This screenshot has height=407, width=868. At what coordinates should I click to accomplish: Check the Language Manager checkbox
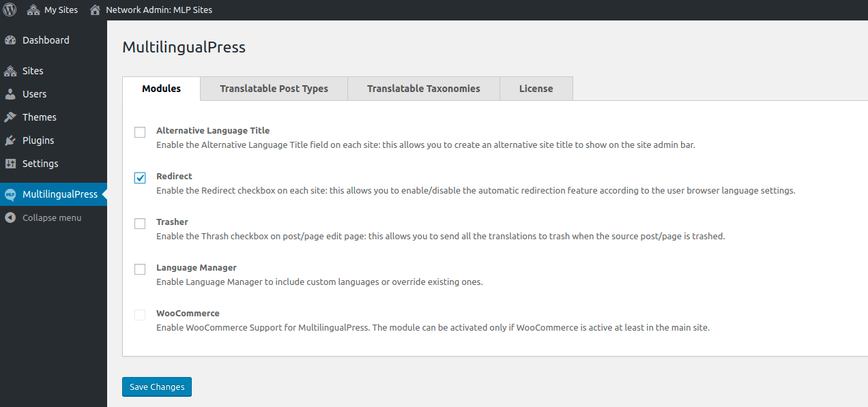[140, 269]
